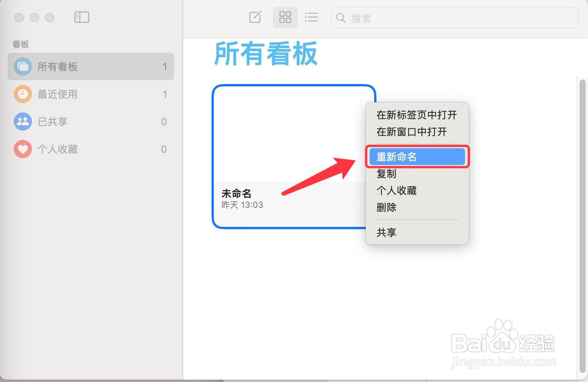Click the 所有看板 page heading

266,54
